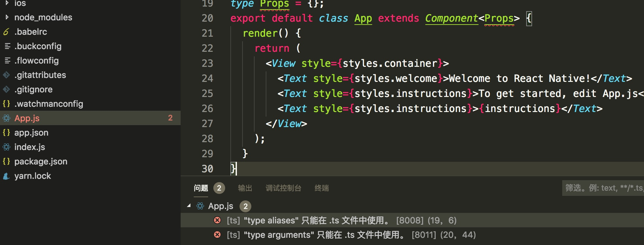This screenshot has height=245, width=644.
Task: Open .buckconfig file
Action: coord(38,46)
